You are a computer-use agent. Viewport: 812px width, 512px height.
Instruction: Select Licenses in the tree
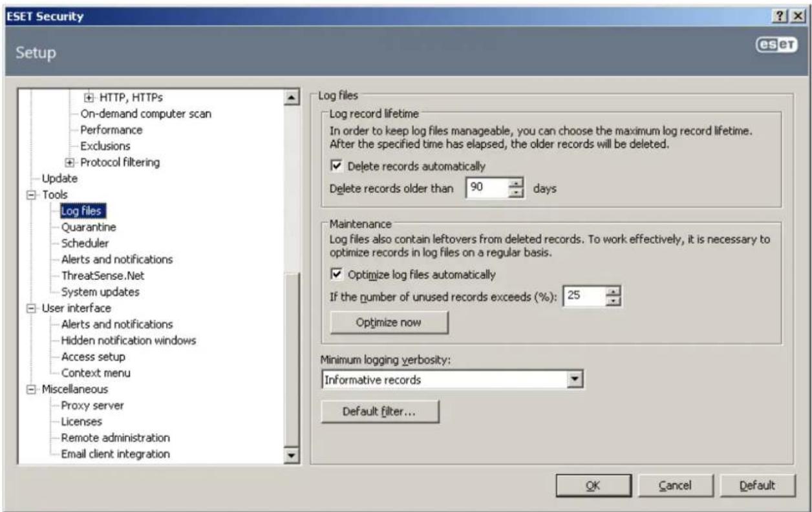click(81, 421)
